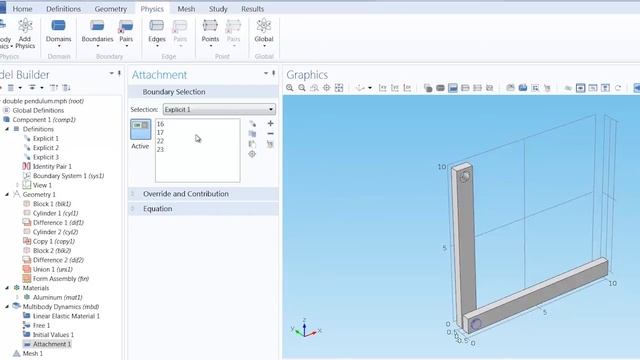640x360 pixels.
Task: Collapse the Definitions tree node
Action: (x=7, y=129)
